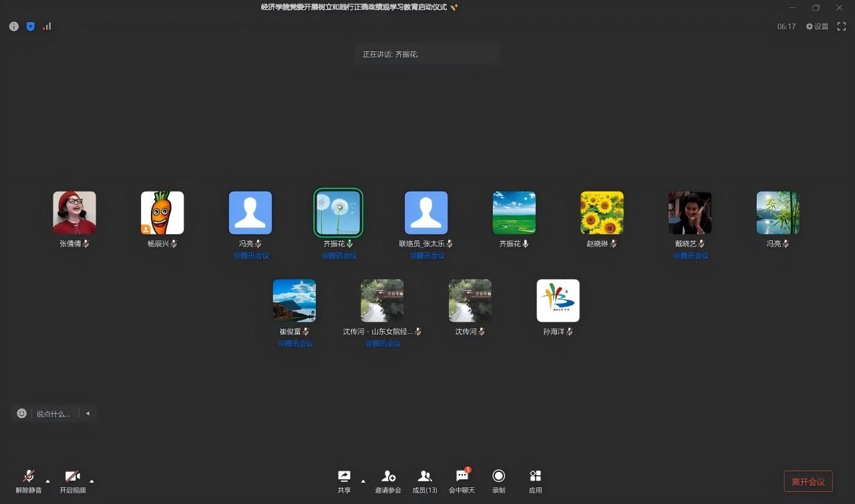Open the settings button at top right
The image size is (855, 504).
pyautogui.click(x=817, y=27)
